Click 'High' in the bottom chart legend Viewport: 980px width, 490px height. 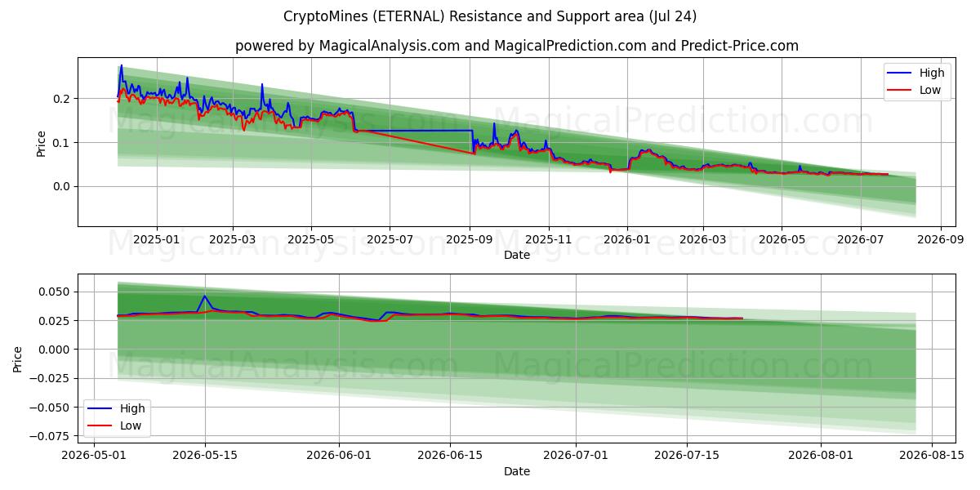pyautogui.click(x=132, y=408)
